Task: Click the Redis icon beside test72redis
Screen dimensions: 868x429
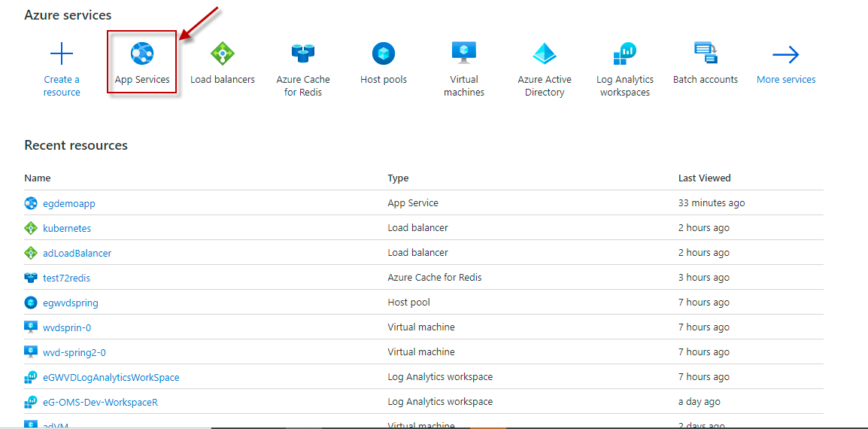Action: pyautogui.click(x=31, y=278)
